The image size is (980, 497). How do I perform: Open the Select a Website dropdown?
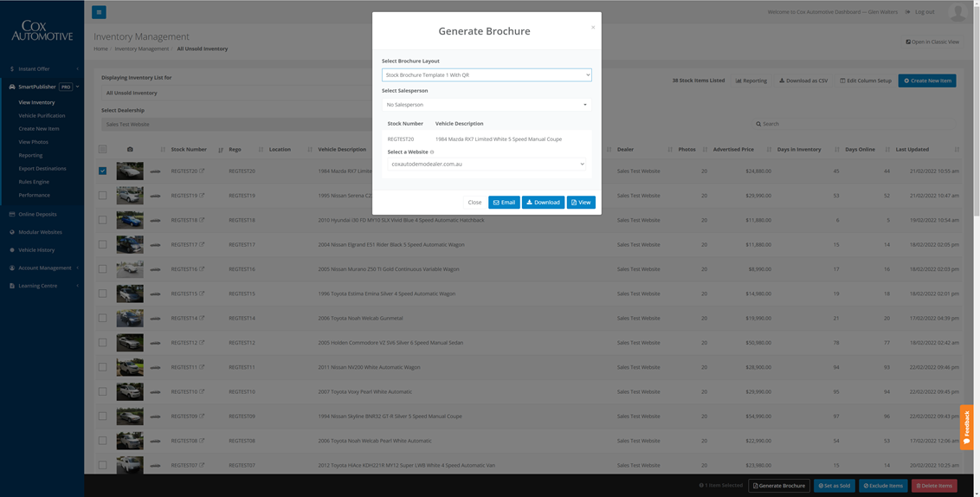point(487,164)
